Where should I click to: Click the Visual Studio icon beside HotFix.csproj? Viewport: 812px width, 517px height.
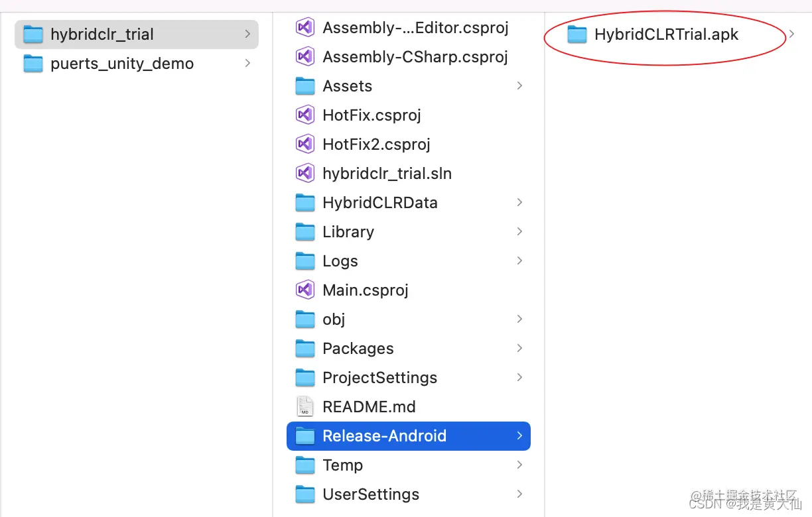pyautogui.click(x=304, y=115)
